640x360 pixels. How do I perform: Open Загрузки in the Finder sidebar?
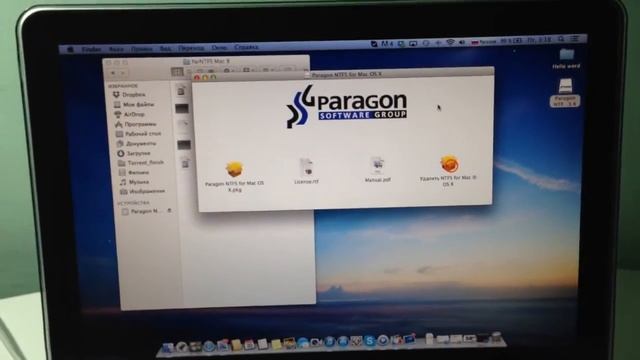(134, 153)
